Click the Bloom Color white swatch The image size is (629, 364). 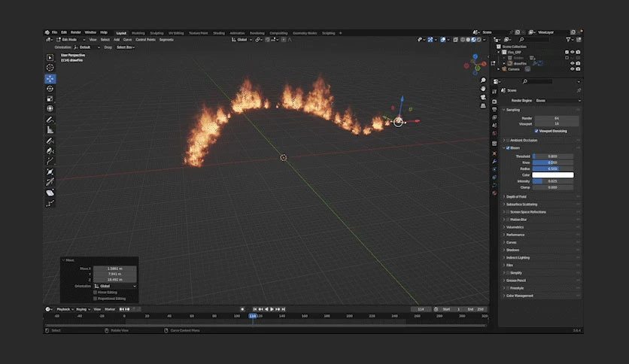(553, 175)
